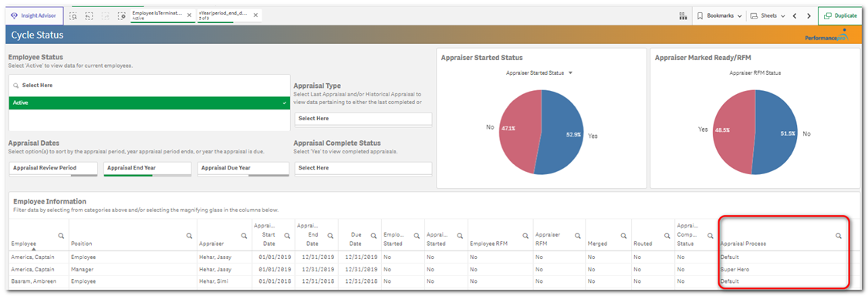
Task: Remove Employee IsTerminated selection chip
Action: click(x=190, y=15)
